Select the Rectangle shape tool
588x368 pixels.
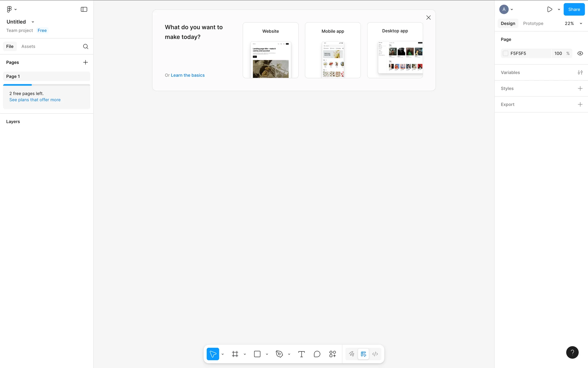point(257,354)
